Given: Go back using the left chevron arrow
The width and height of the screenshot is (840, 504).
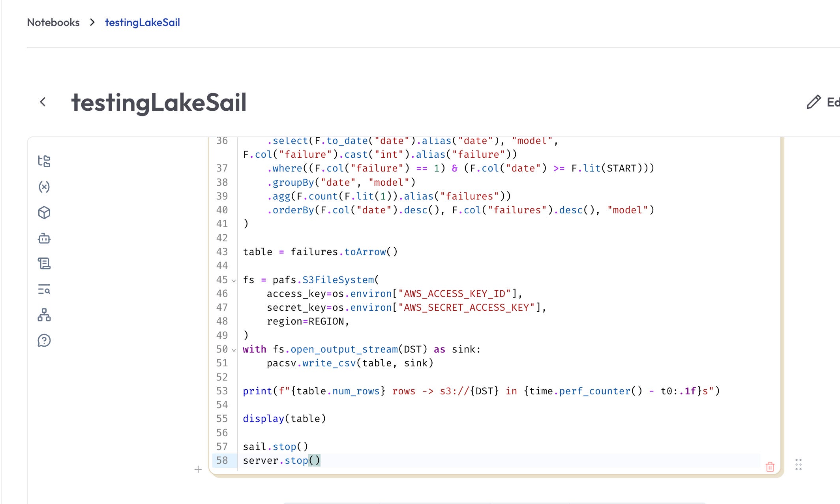Looking at the screenshot, I should (x=43, y=102).
